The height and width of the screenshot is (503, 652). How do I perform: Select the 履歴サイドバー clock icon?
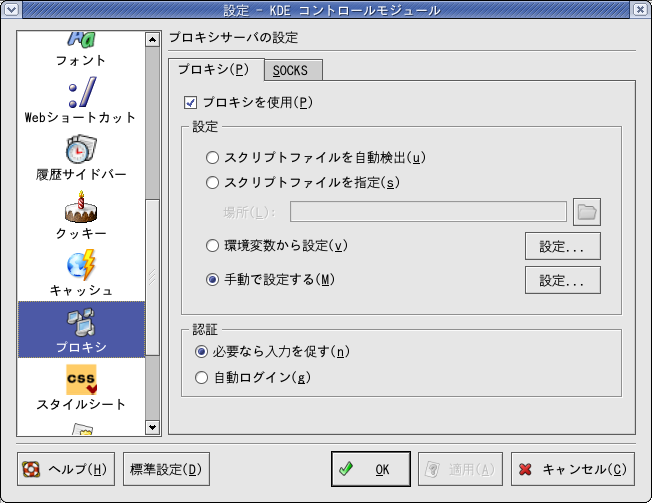point(81,149)
